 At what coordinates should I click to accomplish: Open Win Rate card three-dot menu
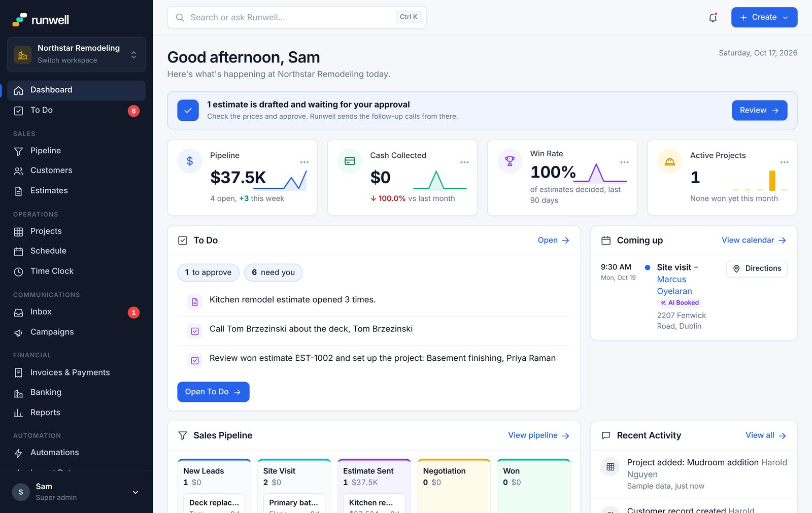point(625,162)
